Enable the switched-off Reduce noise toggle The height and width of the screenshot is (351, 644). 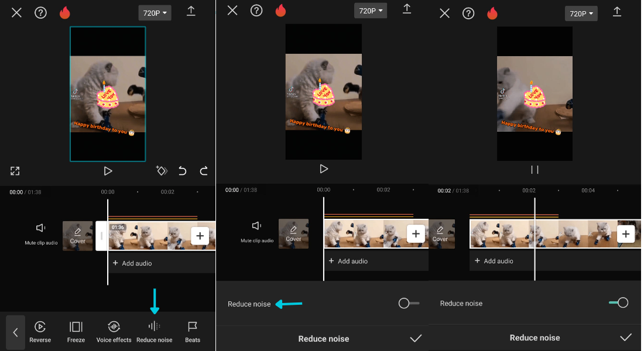point(408,303)
